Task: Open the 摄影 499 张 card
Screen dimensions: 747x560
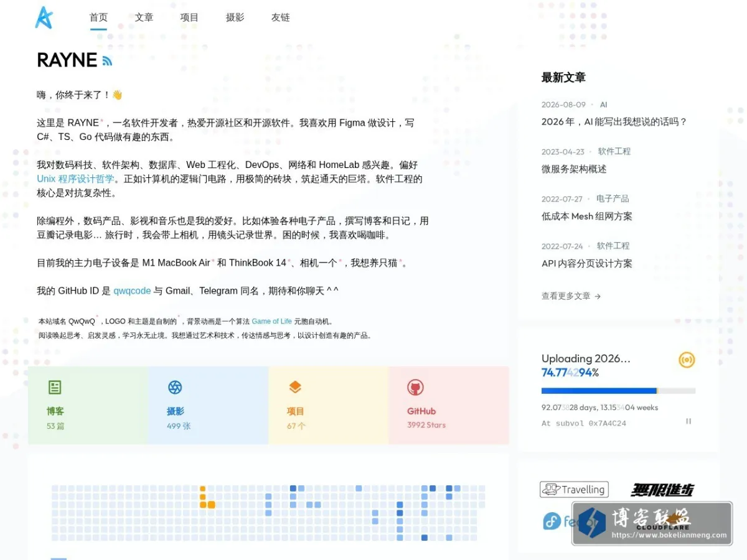Action: click(209, 405)
